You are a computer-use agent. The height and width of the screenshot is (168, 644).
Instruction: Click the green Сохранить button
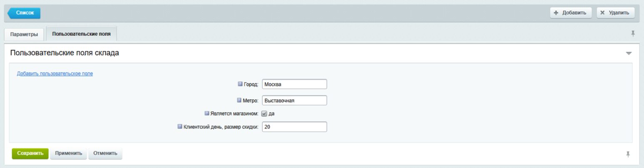pyautogui.click(x=30, y=153)
